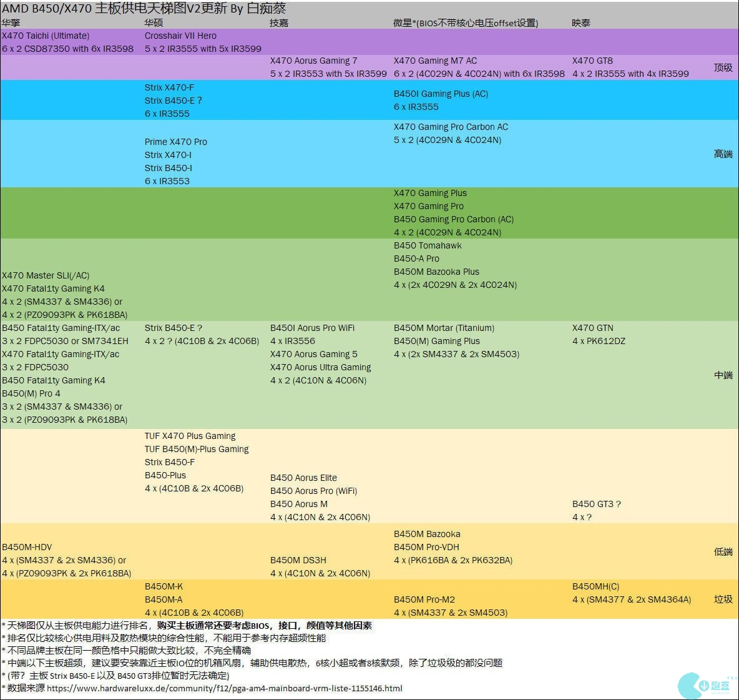Image resolution: width=739 pixels, height=700 pixels.
Task: Click 'B450-Plus' entry
Action: 165,476
